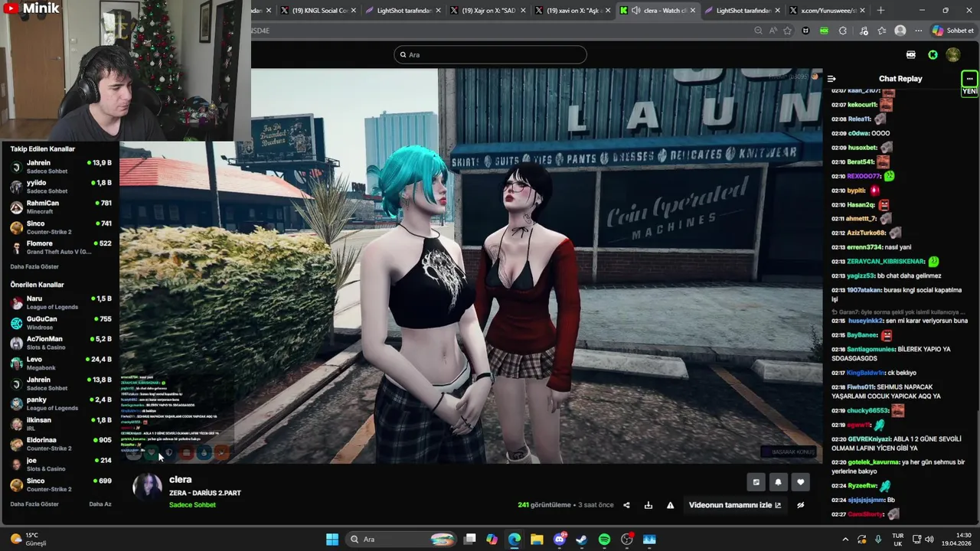Open the read aloud icon in the address bar
The width and height of the screenshot is (980, 551).
[x=773, y=31]
